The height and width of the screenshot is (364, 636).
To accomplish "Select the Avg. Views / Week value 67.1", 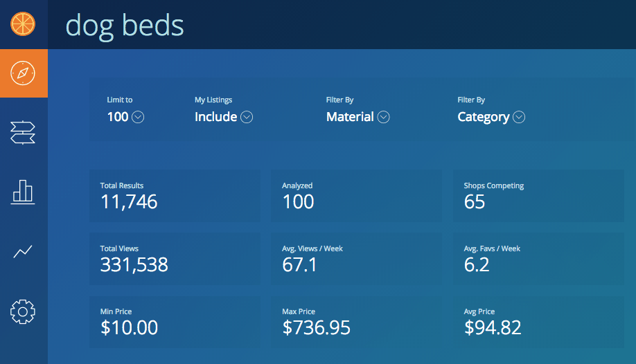I will (x=299, y=264).
